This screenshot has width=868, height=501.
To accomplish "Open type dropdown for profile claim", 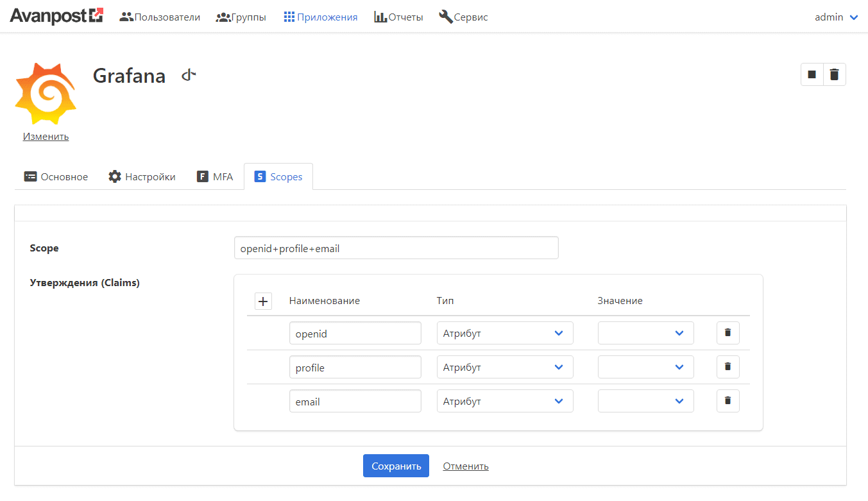I will coord(504,368).
